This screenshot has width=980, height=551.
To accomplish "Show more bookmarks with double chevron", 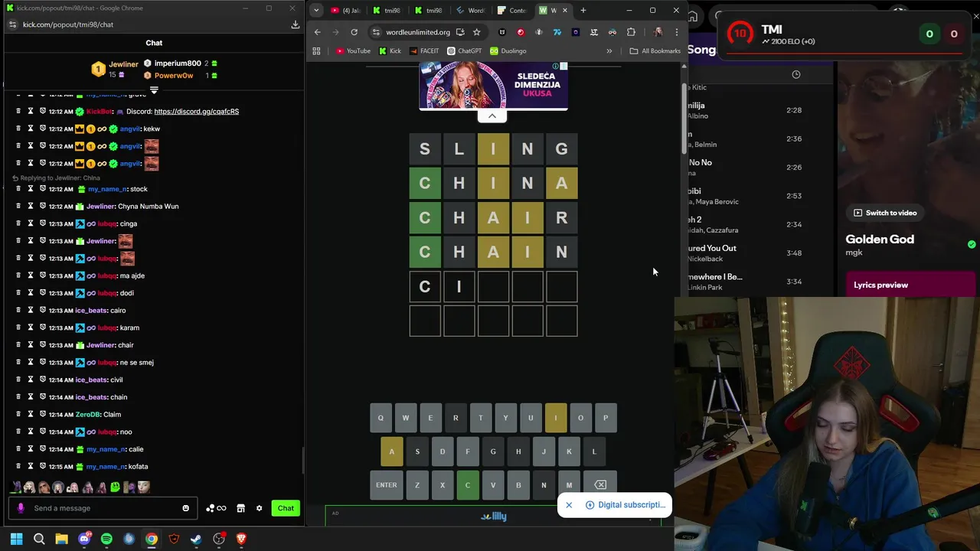I will tap(609, 51).
